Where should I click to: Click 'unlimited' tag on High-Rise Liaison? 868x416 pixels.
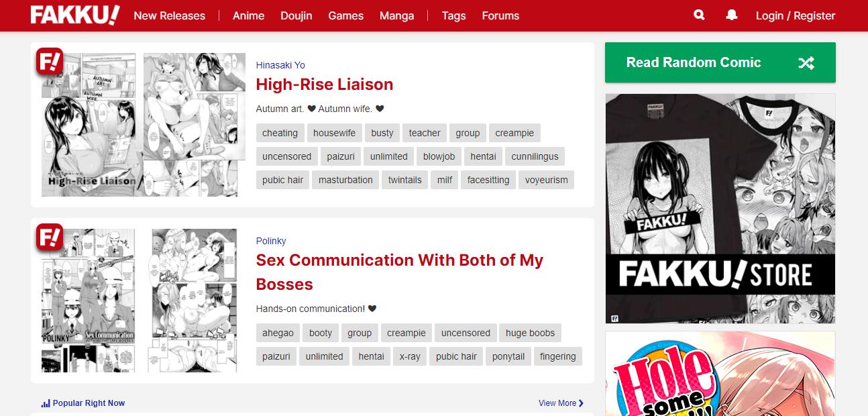coord(389,156)
